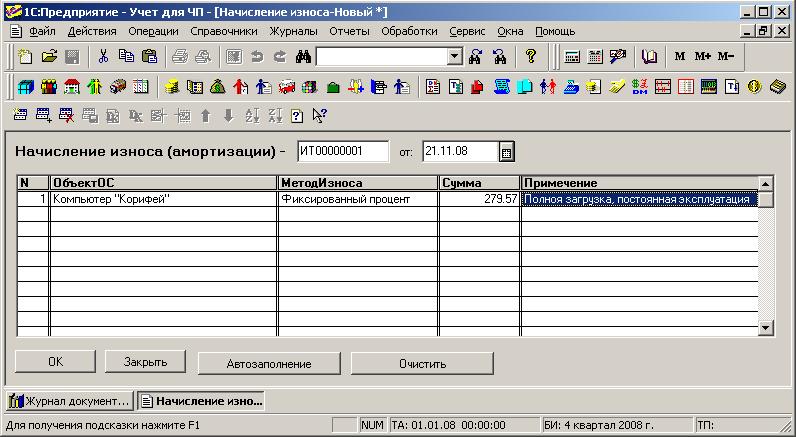Click the New document icon
The width and height of the screenshot is (796, 437).
point(26,57)
